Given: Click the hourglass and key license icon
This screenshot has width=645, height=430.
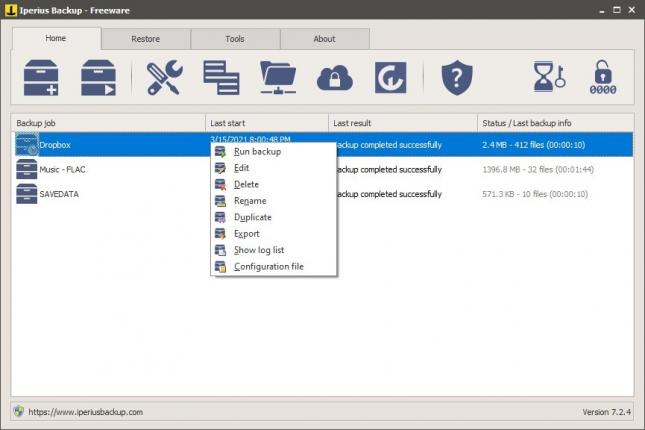Looking at the screenshot, I should coord(549,77).
